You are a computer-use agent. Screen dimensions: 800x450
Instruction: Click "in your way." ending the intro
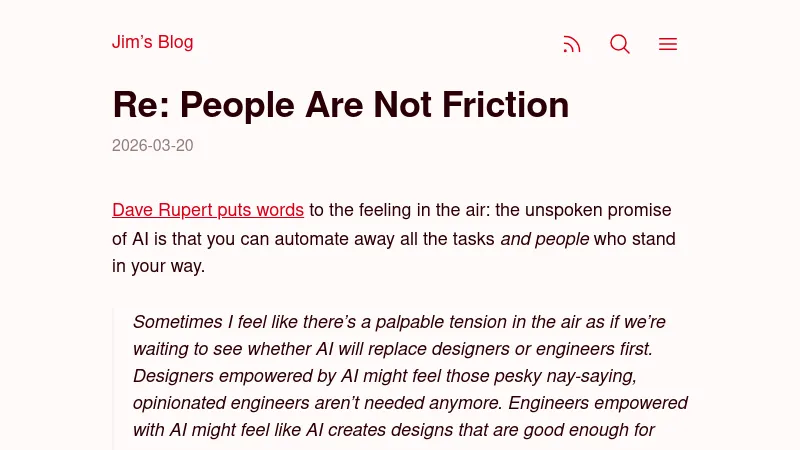click(x=158, y=267)
